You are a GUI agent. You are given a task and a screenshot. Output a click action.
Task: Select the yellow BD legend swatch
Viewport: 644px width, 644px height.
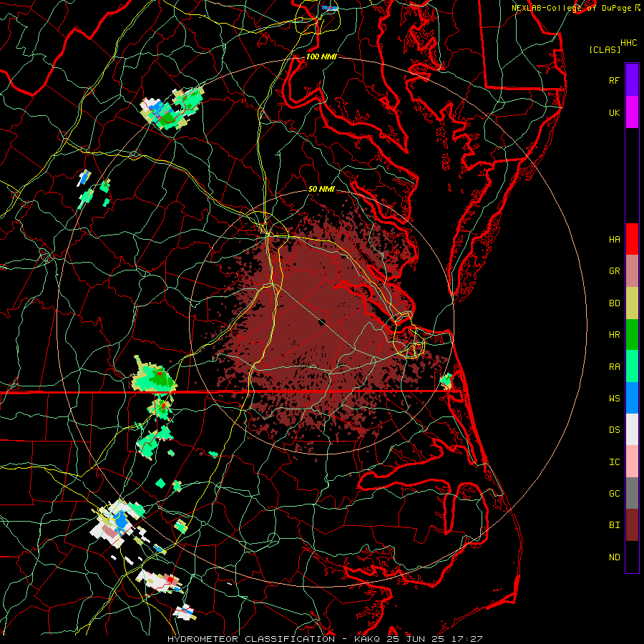[x=632, y=303]
